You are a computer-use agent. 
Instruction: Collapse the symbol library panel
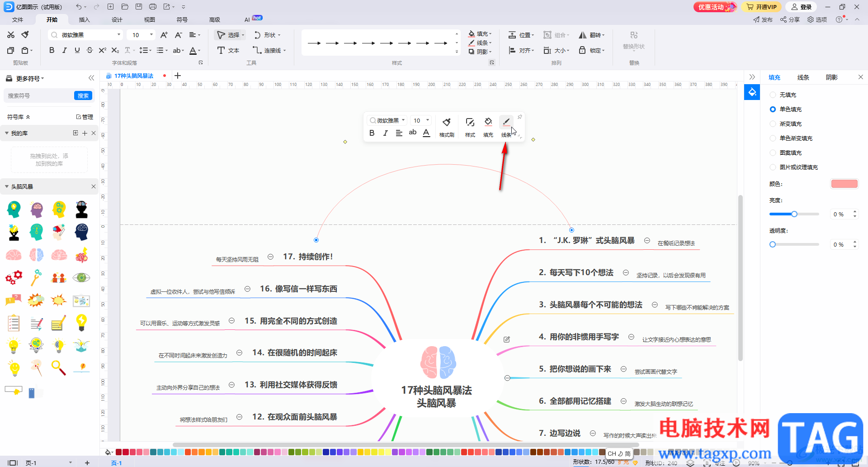pos(91,78)
